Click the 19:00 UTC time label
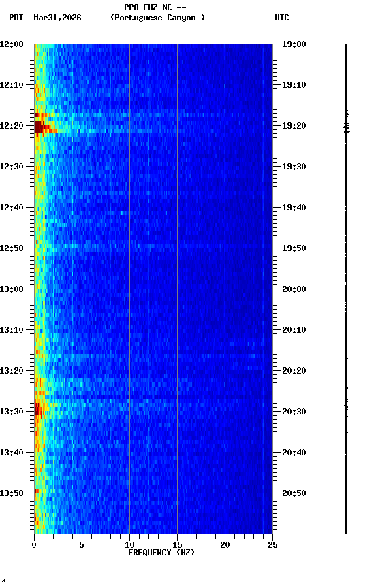 pyautogui.click(x=294, y=44)
